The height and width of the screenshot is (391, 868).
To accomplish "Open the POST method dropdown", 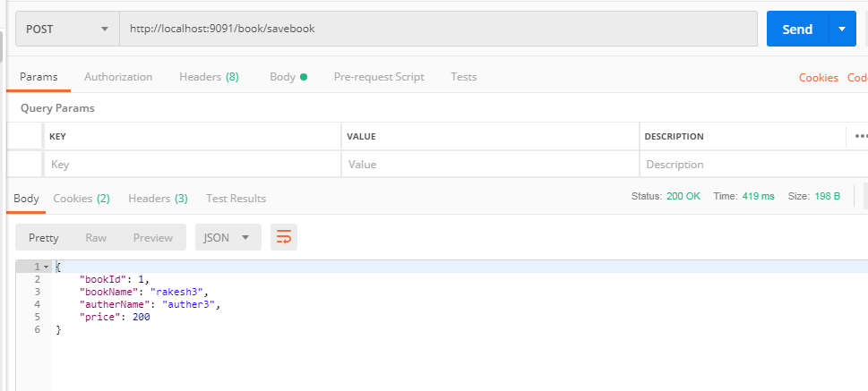I will tap(68, 29).
